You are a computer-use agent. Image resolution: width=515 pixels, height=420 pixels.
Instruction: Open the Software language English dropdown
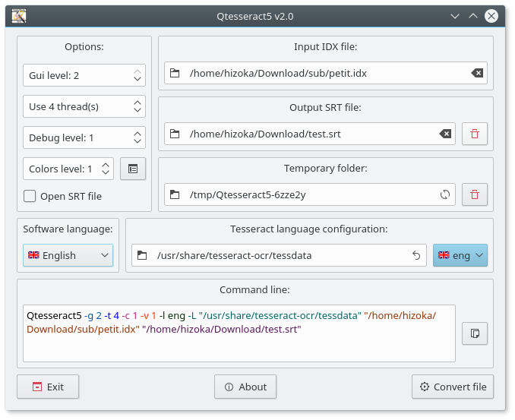[68, 255]
